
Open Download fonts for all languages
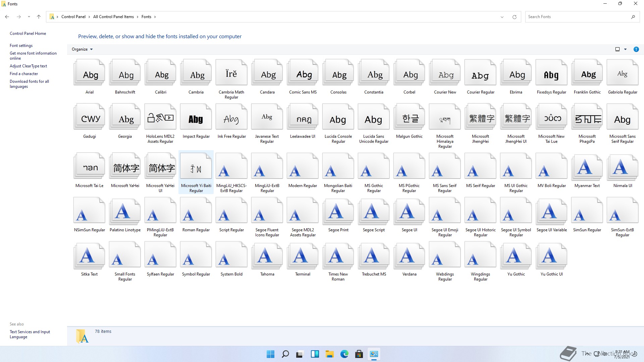pyautogui.click(x=29, y=84)
